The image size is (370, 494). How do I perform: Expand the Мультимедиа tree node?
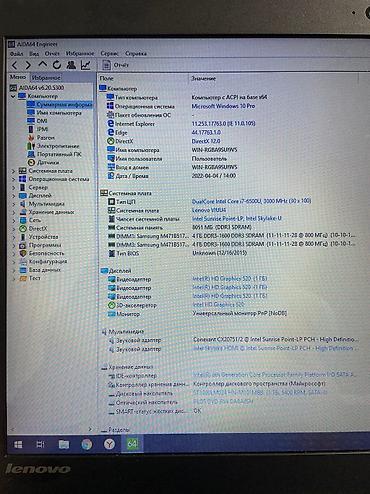point(13,204)
